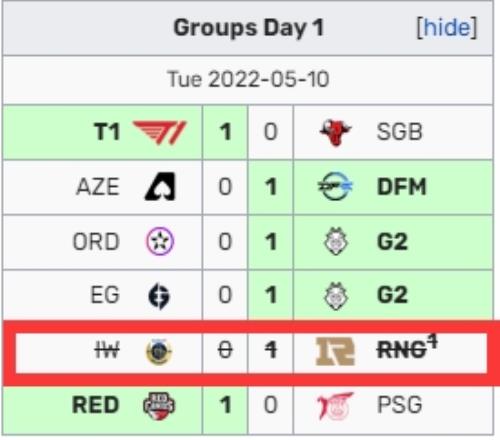Click the PSG team logo
The width and height of the screenshot is (500, 440).
(335, 406)
